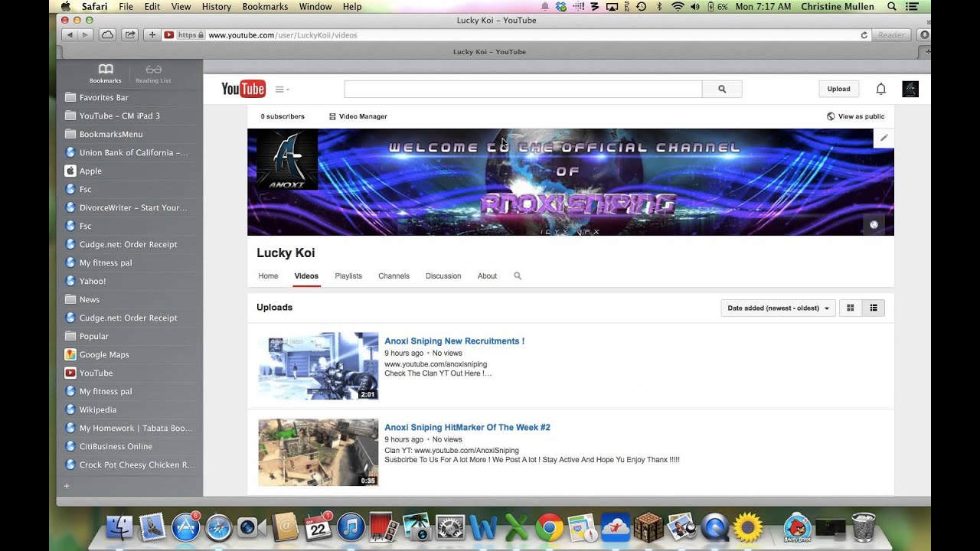The height and width of the screenshot is (551, 980).
Task: Open the account avatar menu
Action: tap(910, 89)
